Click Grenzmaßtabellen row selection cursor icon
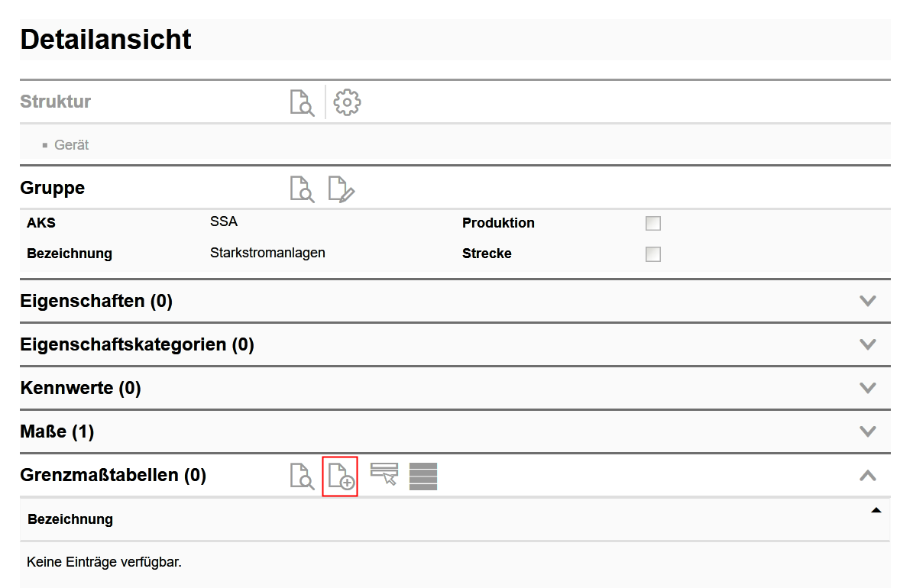Viewport: 900px width, 588px height. point(384,474)
